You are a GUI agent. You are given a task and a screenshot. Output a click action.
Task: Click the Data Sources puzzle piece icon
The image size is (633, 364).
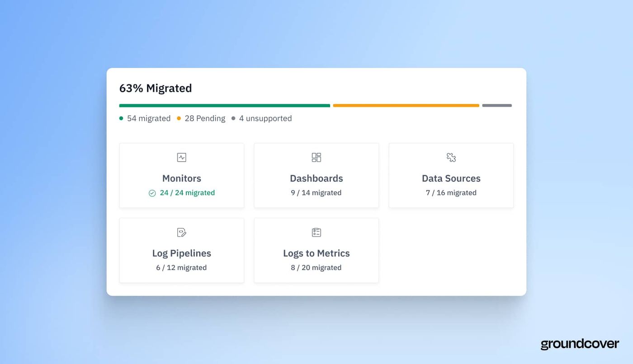coord(451,157)
